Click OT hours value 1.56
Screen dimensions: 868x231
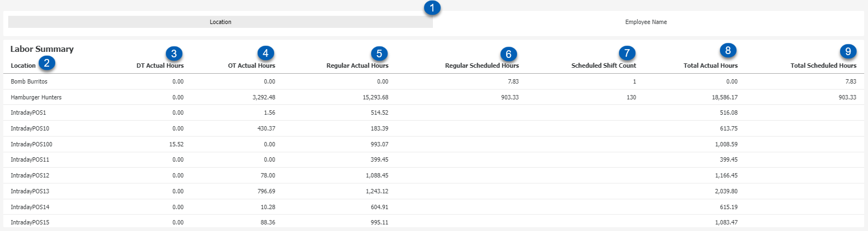click(x=270, y=112)
